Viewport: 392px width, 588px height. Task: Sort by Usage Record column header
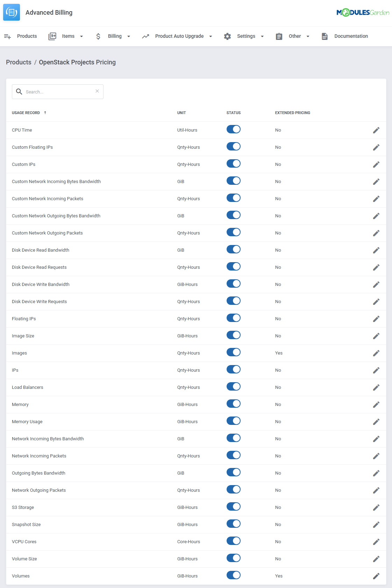click(x=26, y=113)
